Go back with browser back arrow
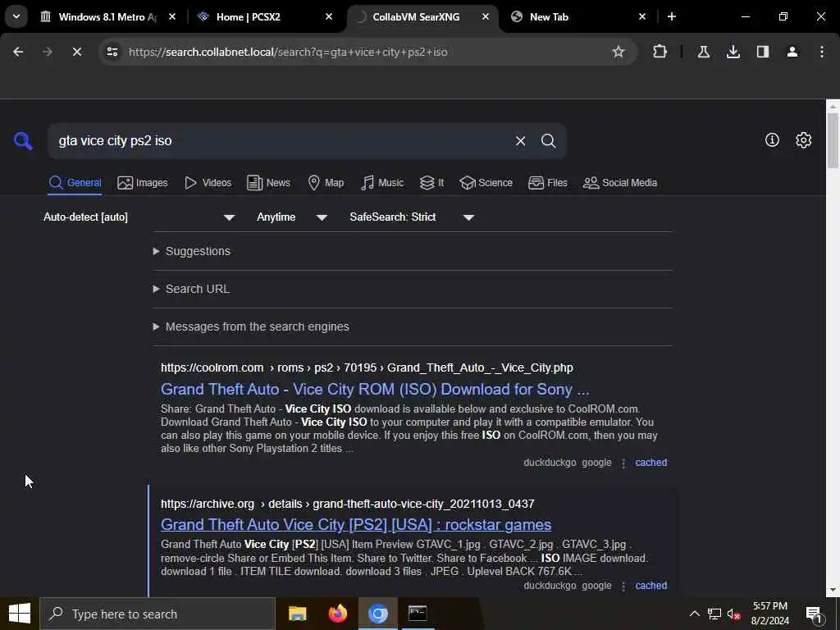 pos(18,52)
